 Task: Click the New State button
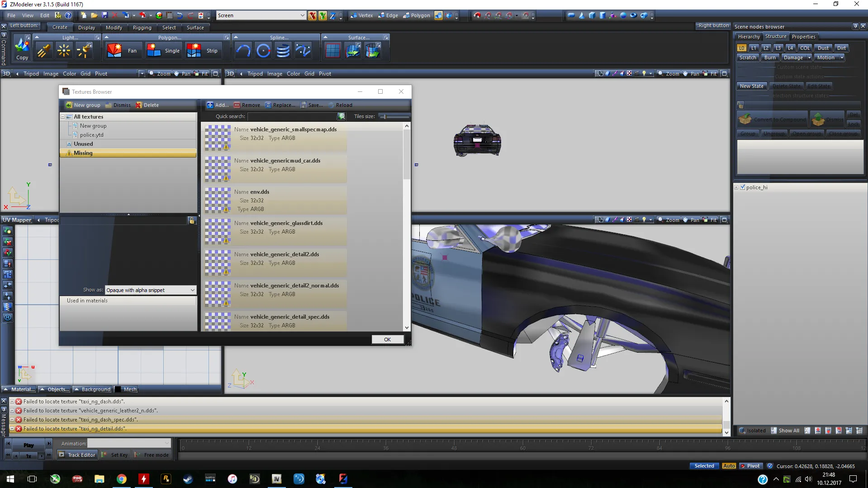tap(751, 86)
